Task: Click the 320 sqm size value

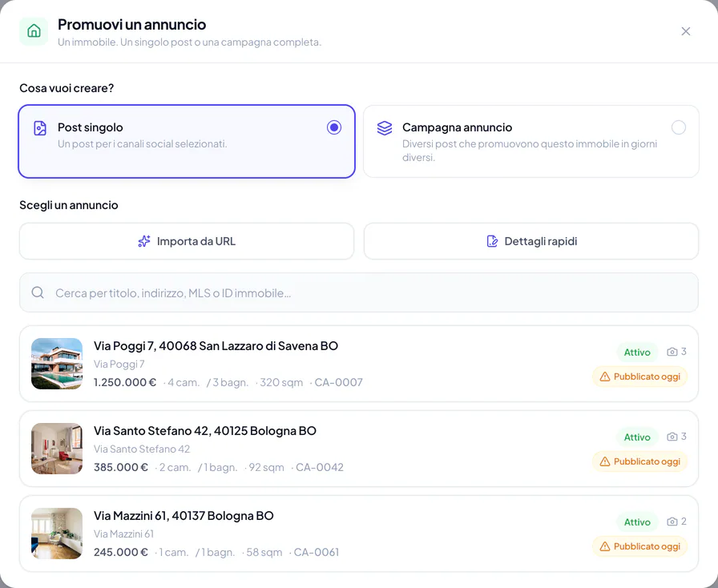Action: [281, 382]
